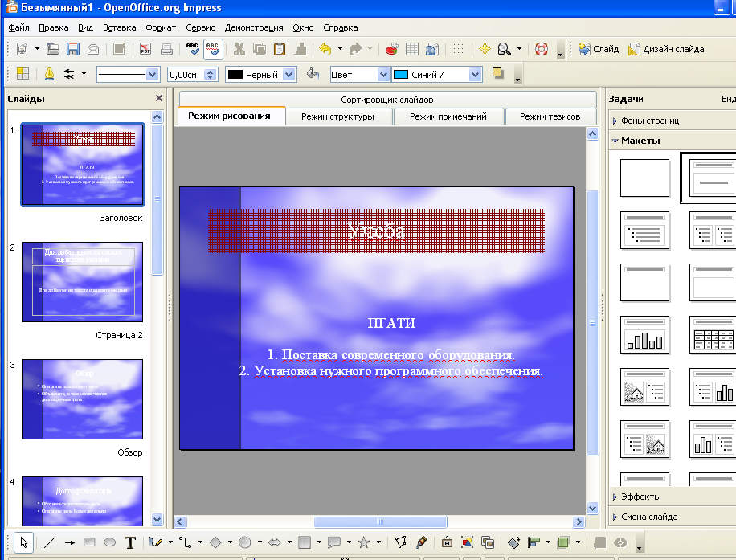
Task: Toggle automatic spellcheck
Action: pos(213,49)
